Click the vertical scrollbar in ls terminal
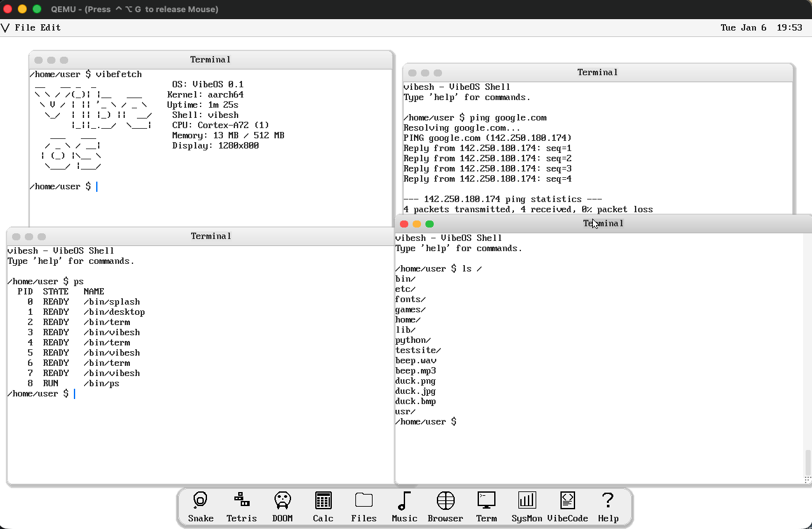812x529 pixels. [808, 462]
